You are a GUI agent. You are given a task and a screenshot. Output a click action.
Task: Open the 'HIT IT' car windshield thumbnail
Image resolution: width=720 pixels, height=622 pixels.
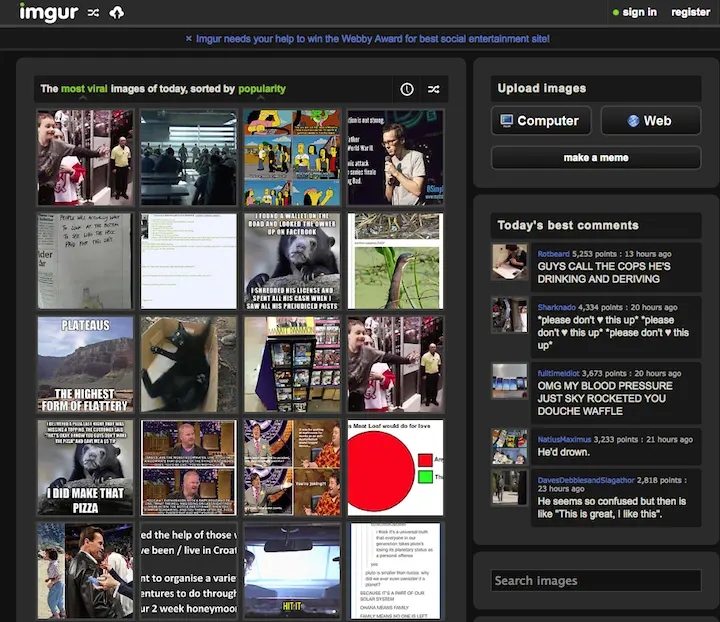click(292, 571)
